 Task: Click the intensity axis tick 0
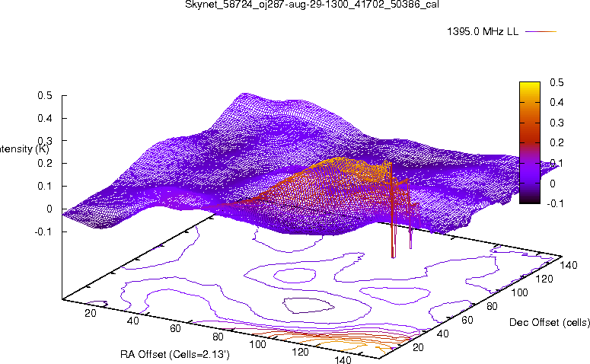click(x=49, y=209)
